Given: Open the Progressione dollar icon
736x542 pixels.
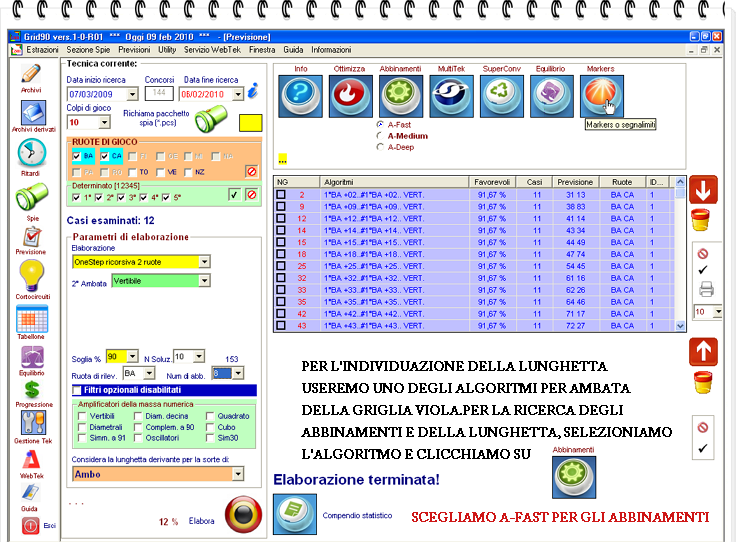Looking at the screenshot, I should tap(32, 389).
